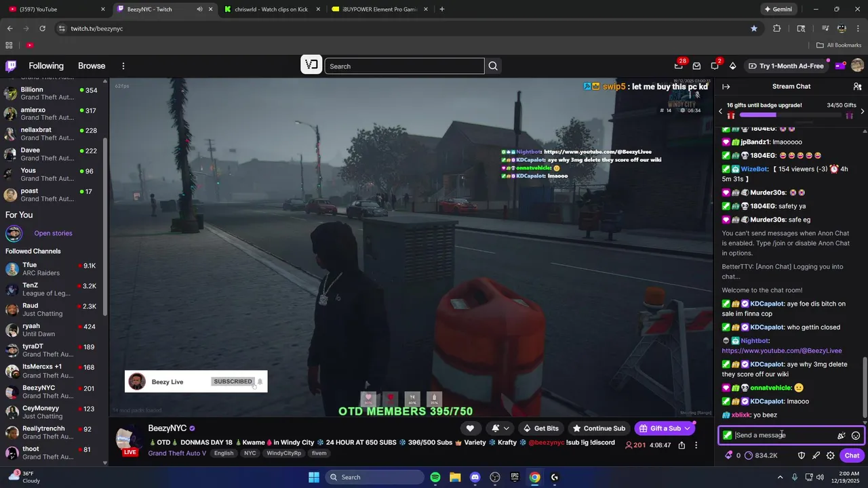Bookmark this page with the star icon
868x488 pixels.
(754, 28)
